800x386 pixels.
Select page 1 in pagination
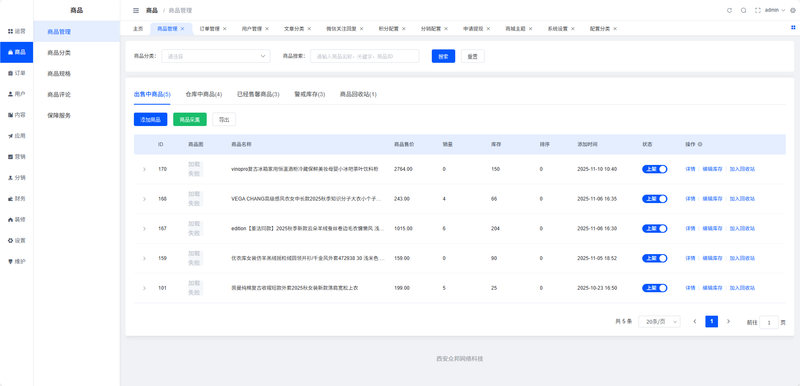pos(711,321)
